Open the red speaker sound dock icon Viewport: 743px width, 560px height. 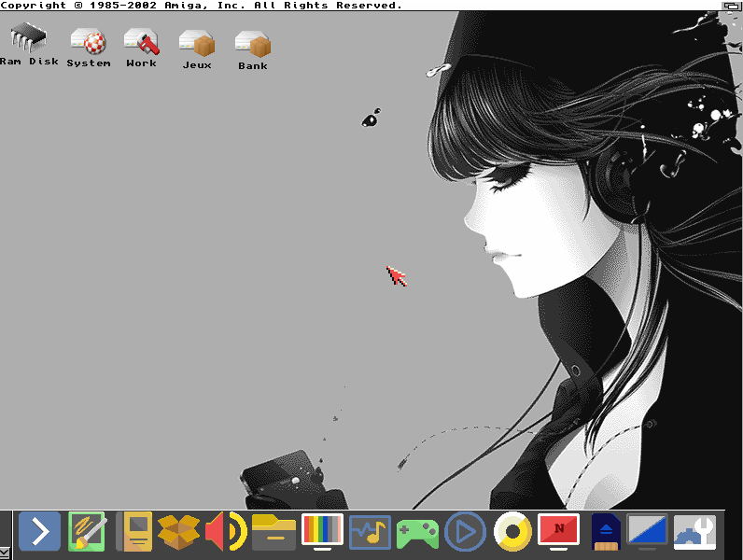226,531
